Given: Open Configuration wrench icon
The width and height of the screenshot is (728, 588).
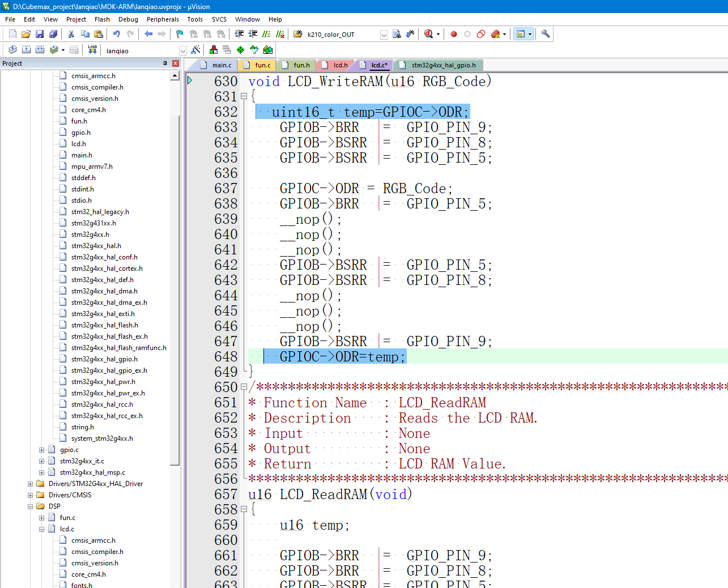Looking at the screenshot, I should point(546,34).
